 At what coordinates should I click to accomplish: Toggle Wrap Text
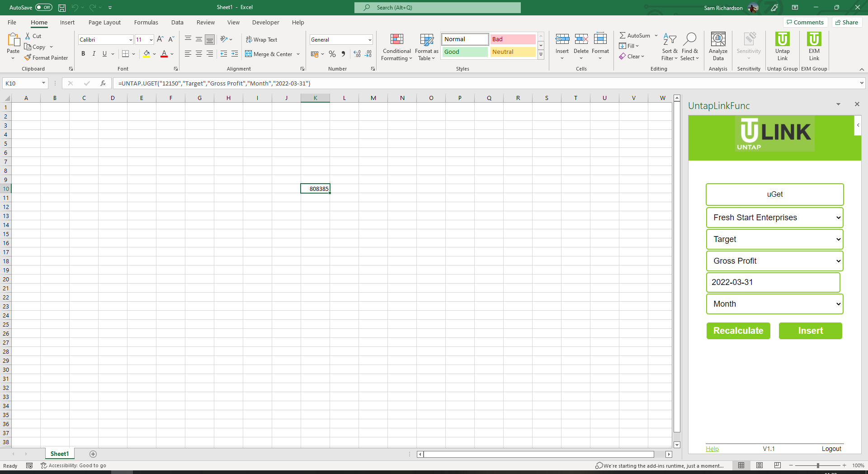pyautogui.click(x=261, y=39)
